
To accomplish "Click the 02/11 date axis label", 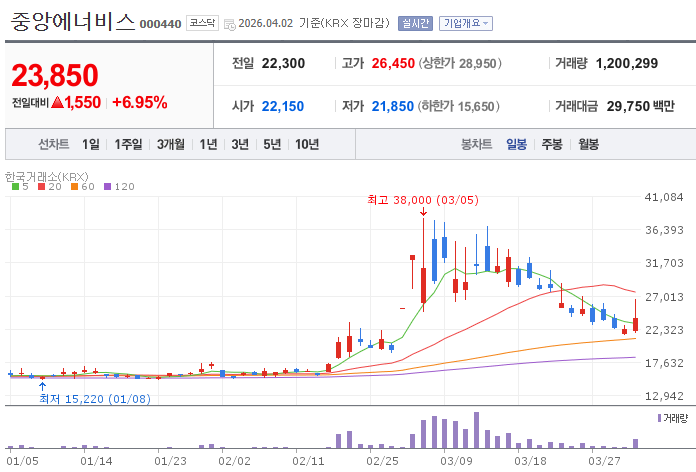I will click(x=308, y=461).
